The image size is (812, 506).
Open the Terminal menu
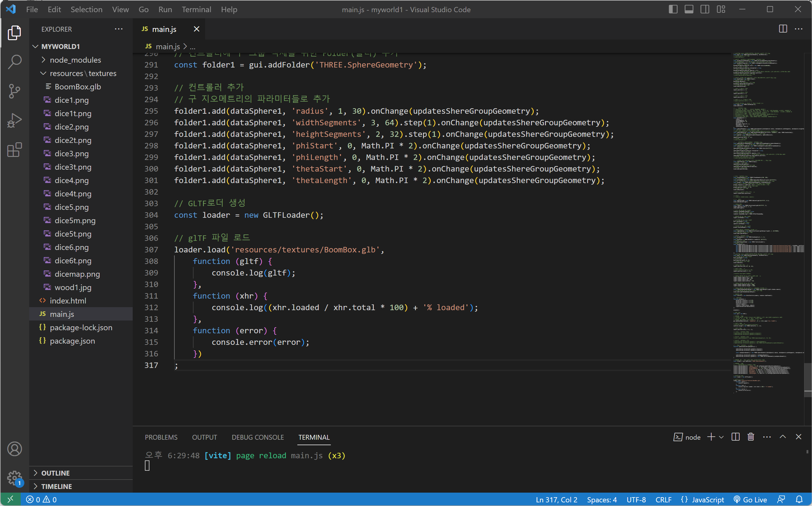[x=196, y=9]
